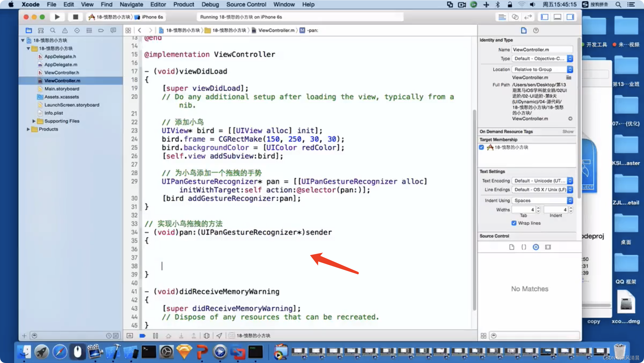Choose file location folder icon

[x=568, y=77]
